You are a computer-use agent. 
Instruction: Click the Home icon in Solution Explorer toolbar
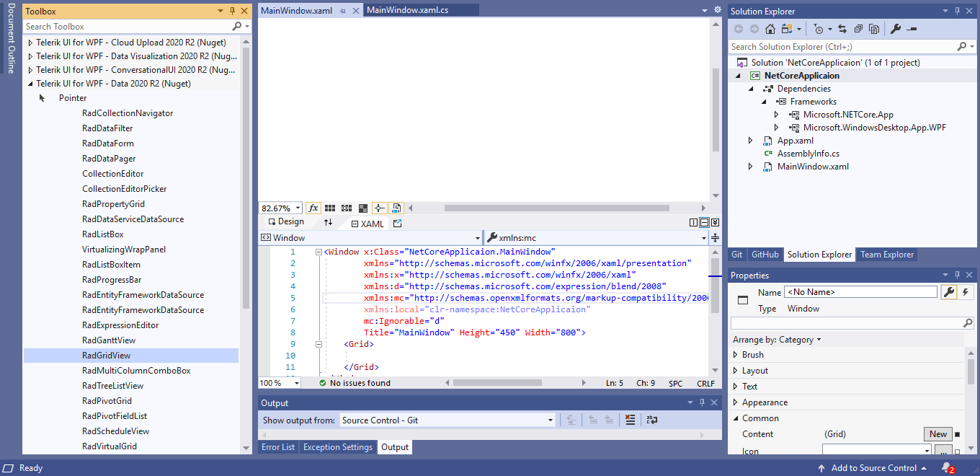[x=770, y=29]
